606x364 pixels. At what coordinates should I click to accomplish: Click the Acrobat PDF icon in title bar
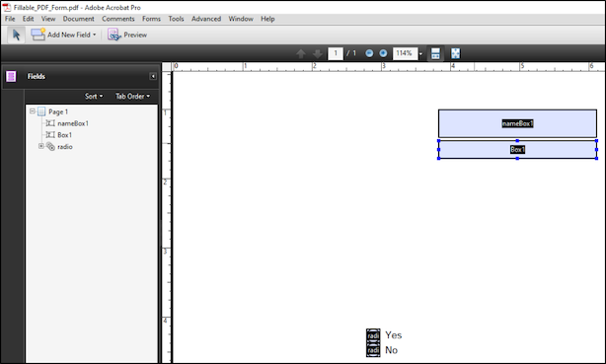point(7,7)
